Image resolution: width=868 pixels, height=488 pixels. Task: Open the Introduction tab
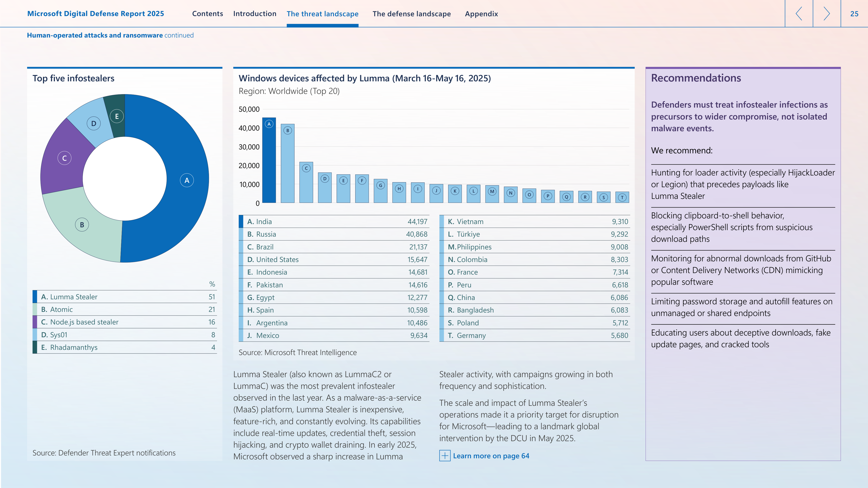tap(255, 14)
